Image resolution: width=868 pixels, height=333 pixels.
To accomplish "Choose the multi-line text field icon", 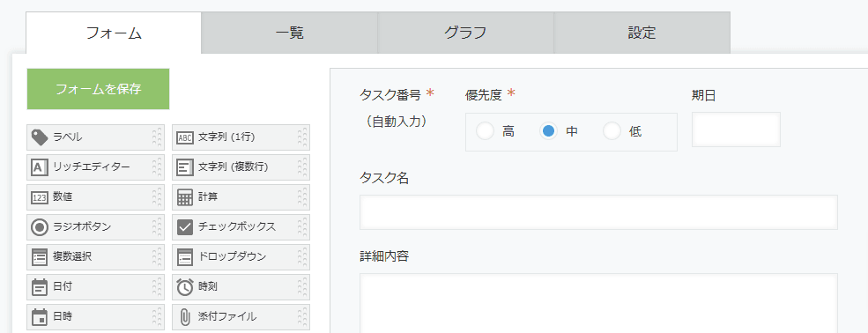I will (185, 167).
